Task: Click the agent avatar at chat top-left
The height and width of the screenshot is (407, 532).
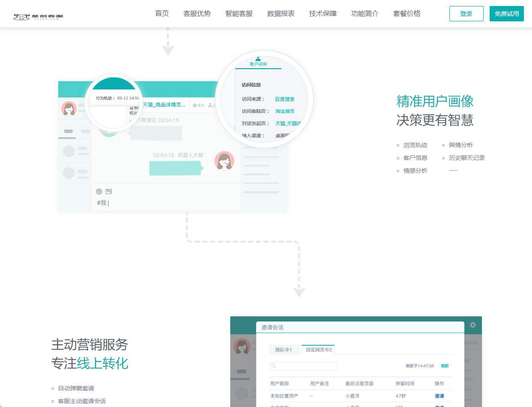Action: 68,109
